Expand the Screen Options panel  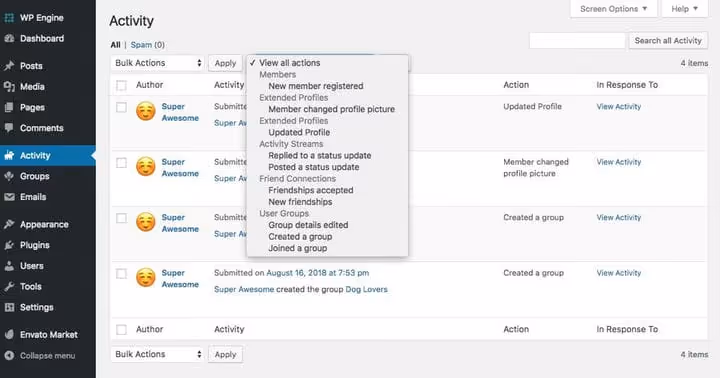click(x=613, y=9)
